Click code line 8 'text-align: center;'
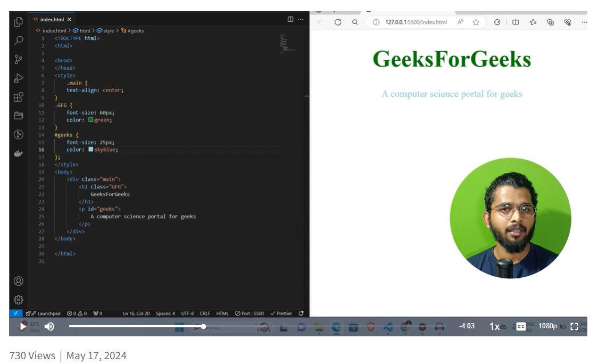598x364 pixels. pyautogui.click(x=95, y=90)
